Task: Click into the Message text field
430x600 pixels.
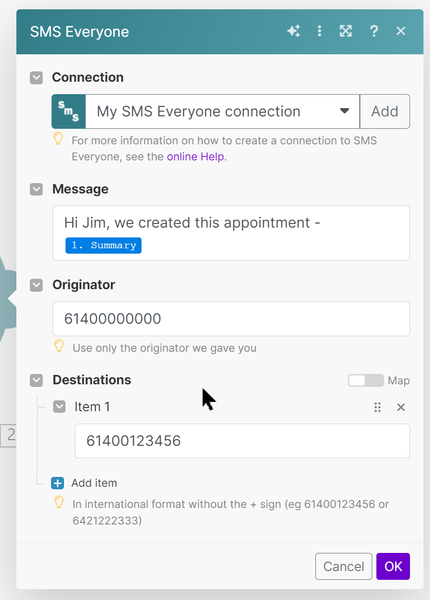Action: [x=231, y=233]
